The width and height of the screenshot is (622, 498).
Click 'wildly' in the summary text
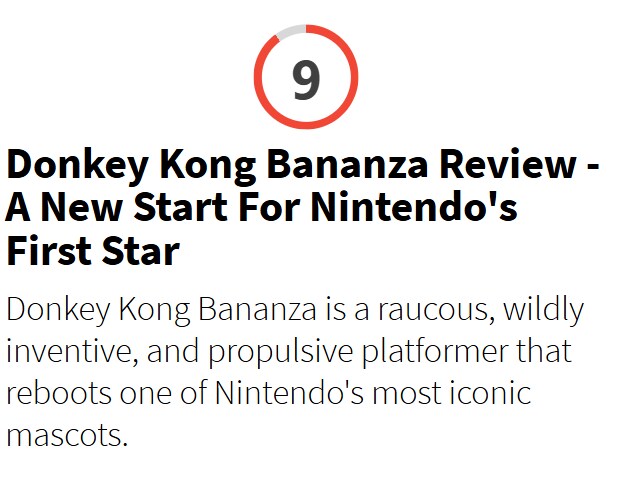pos(544,312)
